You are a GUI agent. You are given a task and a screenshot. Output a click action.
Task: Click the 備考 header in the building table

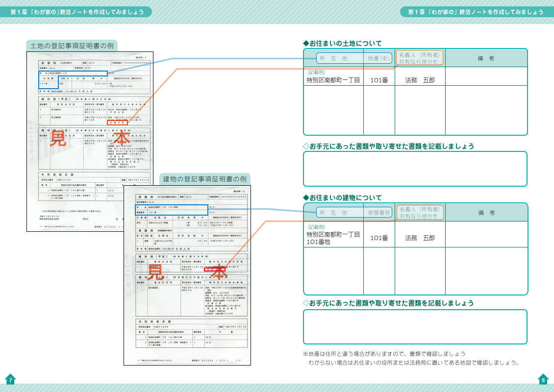486,213
